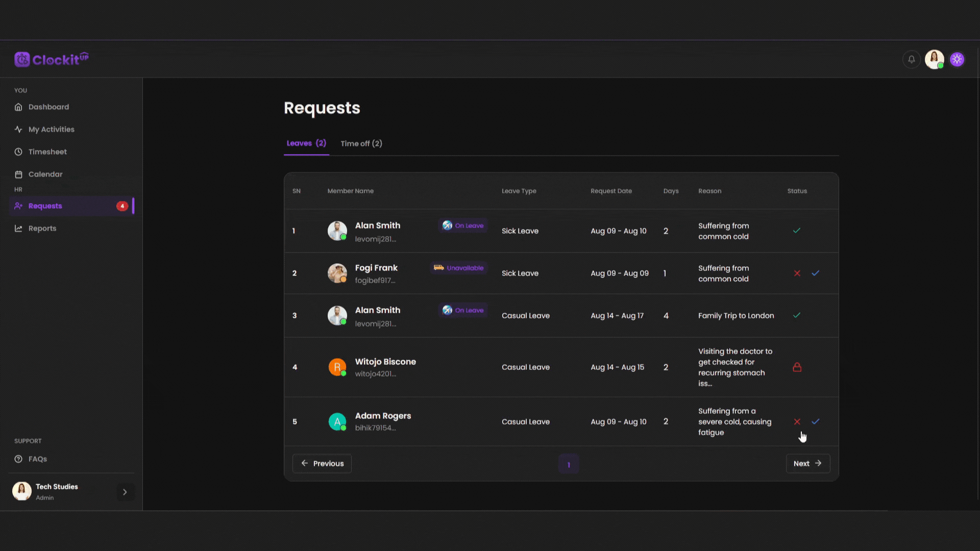
Task: Click the 'Aug 14 - Aug 17' request date
Action: (617, 316)
